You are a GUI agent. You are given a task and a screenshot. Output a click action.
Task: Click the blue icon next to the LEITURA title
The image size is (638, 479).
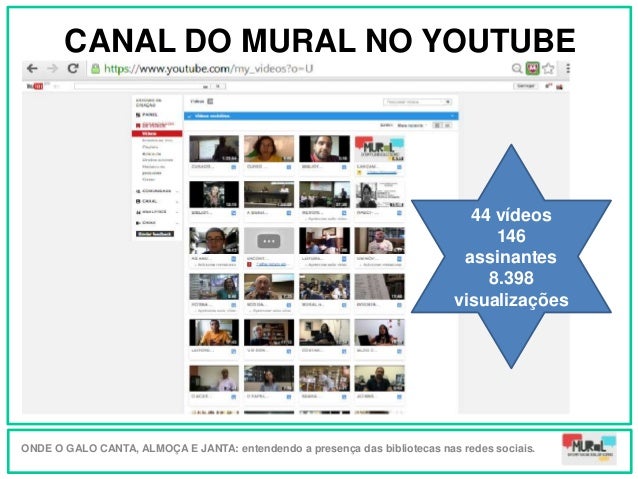(344, 259)
